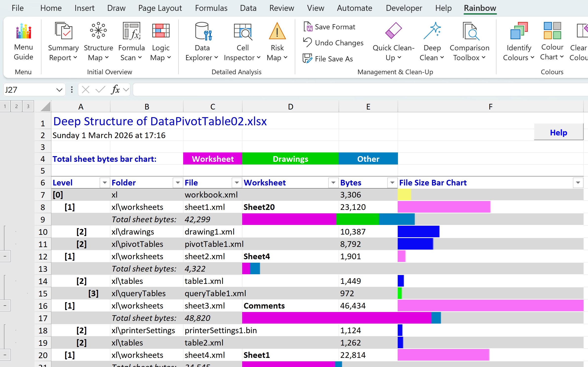Open the Level column filter dropdown
The height and width of the screenshot is (367, 588).
105,183
